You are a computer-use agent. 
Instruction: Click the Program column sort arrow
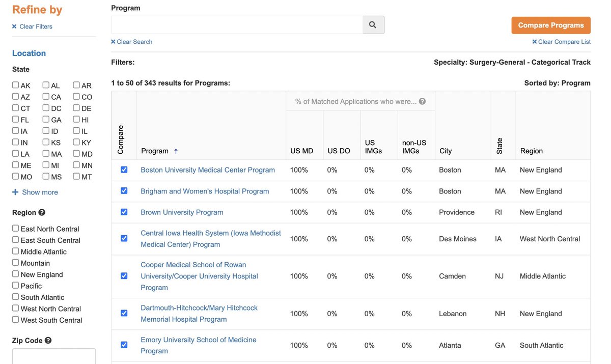coord(176,151)
